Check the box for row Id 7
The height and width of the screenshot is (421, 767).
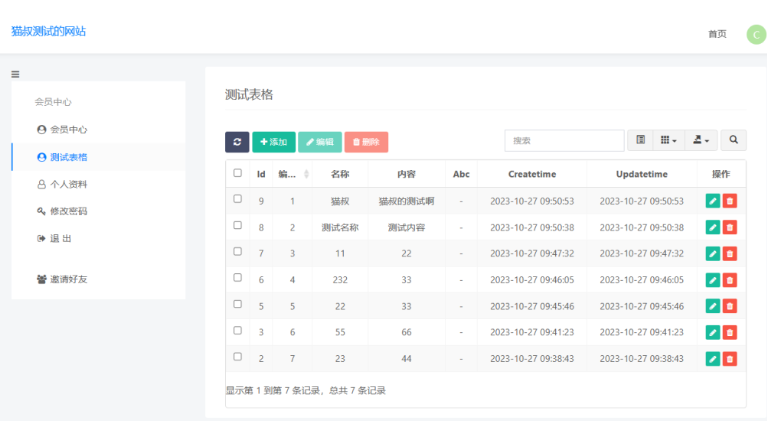238,252
